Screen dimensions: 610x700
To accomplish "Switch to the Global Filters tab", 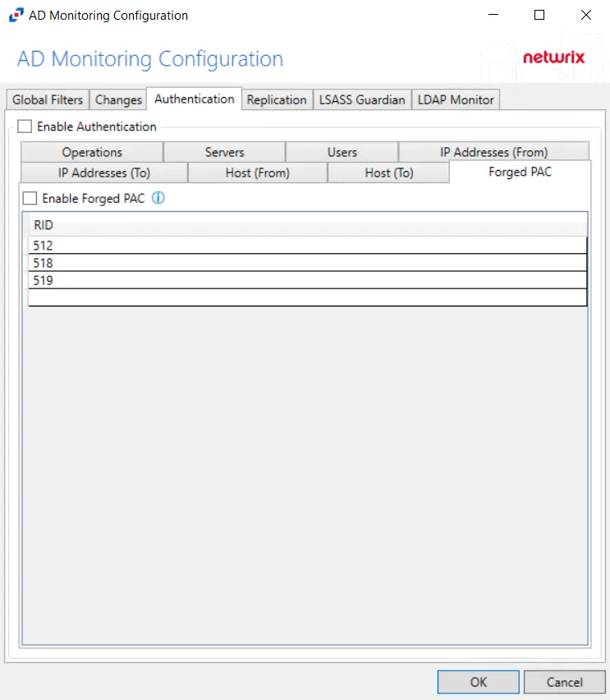I will click(48, 99).
